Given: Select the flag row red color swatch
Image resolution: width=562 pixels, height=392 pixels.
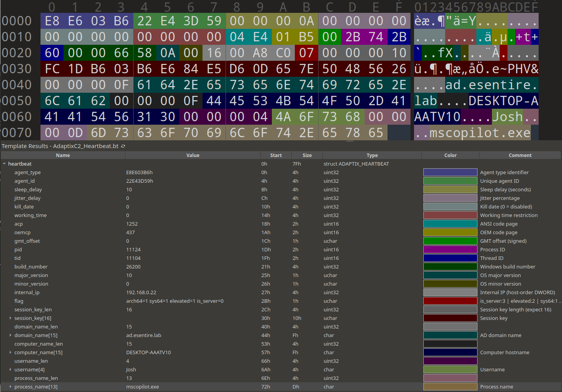Looking at the screenshot, I should [x=450, y=301].
